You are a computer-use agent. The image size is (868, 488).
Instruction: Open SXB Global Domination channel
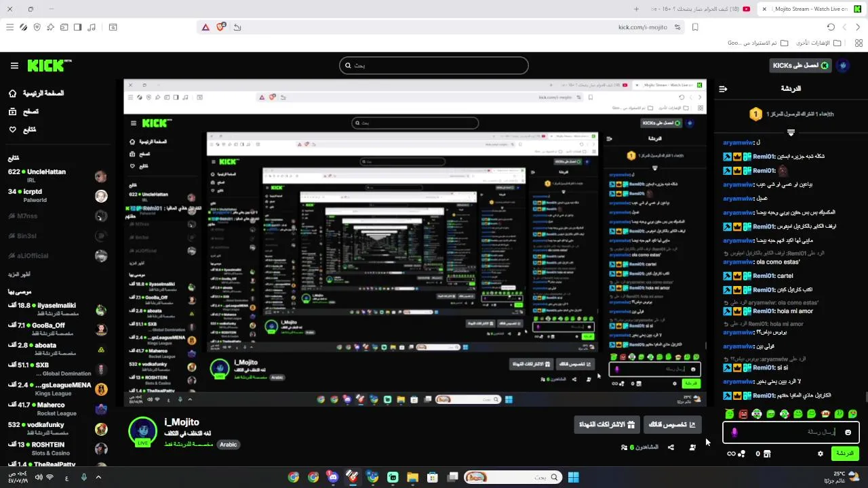58,369
